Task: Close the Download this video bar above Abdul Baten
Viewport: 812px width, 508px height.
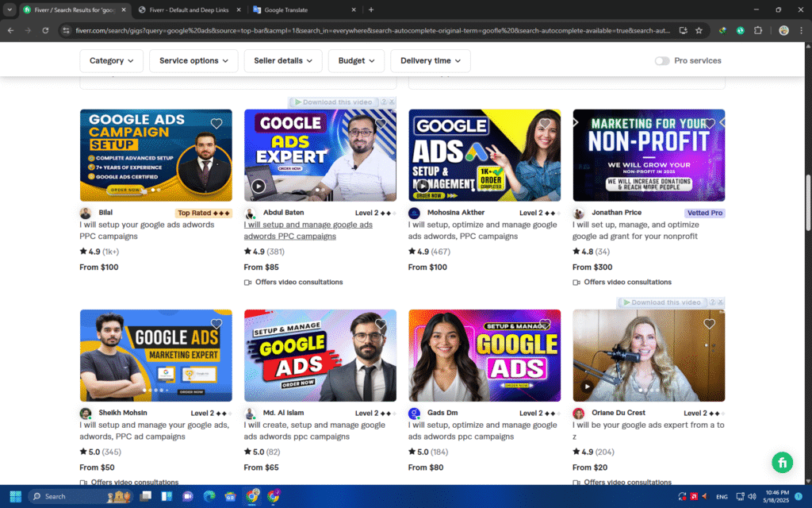Action: click(x=392, y=102)
